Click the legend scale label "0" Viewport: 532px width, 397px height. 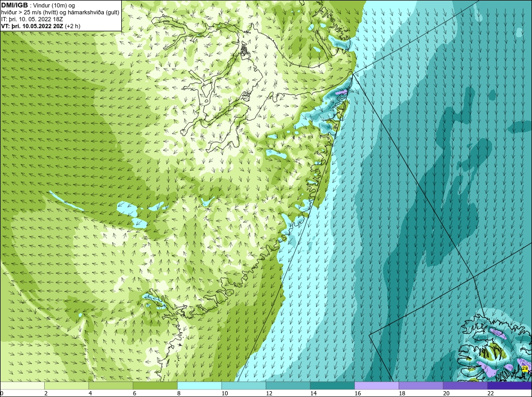click(2, 393)
